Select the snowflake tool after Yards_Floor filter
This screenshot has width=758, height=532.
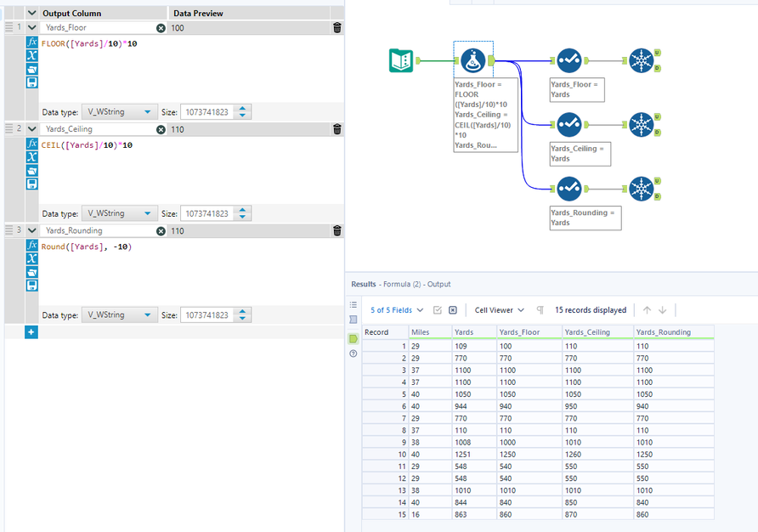click(x=642, y=60)
